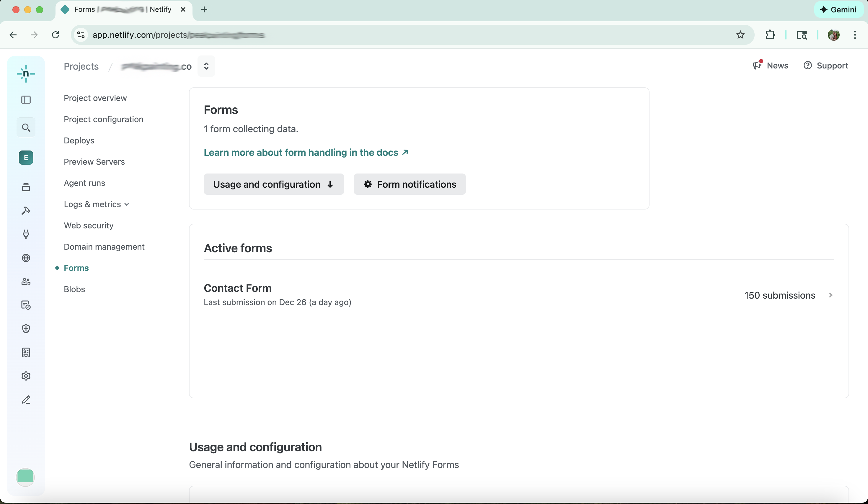
Task: Show browser extensions from the puzzle icon
Action: tap(770, 35)
